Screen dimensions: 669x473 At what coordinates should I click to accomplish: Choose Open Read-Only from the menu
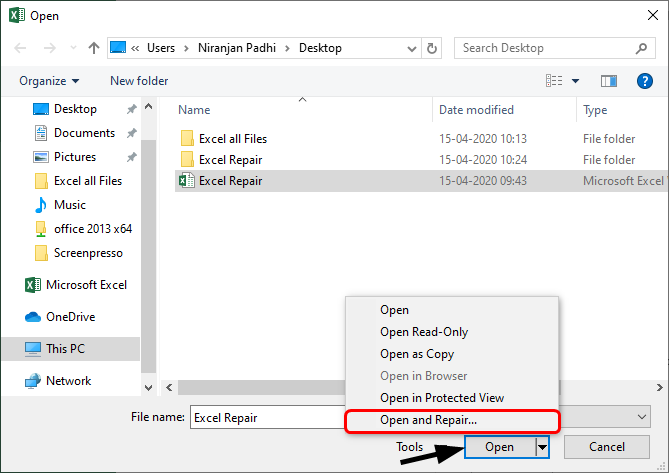452,332
